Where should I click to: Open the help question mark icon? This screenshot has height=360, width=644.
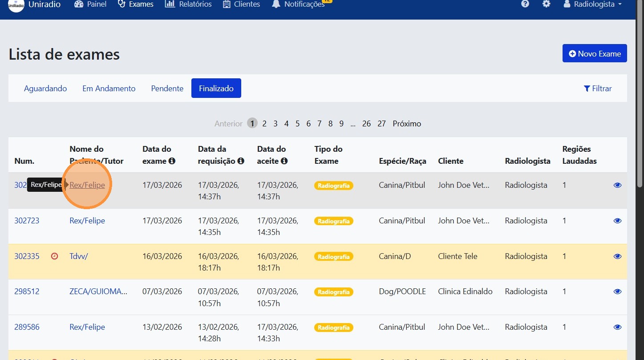tap(525, 4)
